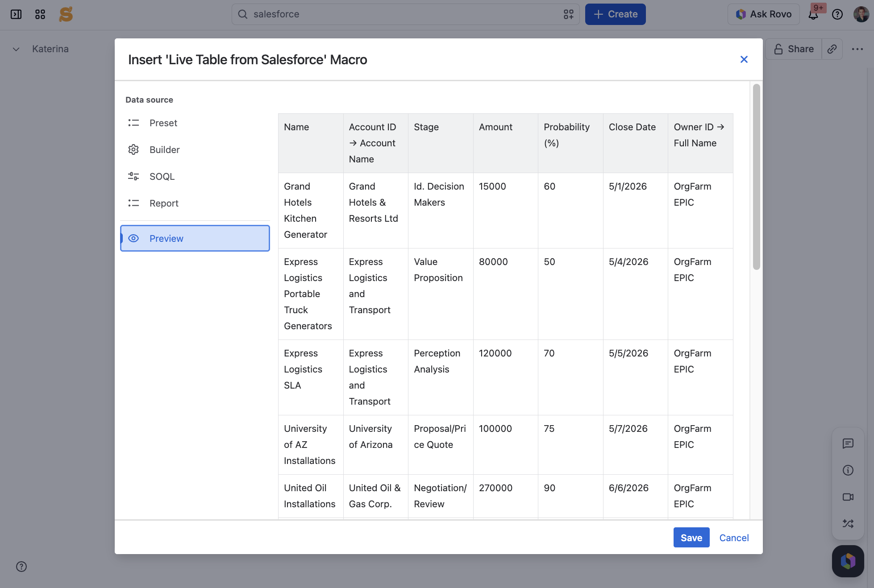Open the notifications bell

(x=813, y=14)
